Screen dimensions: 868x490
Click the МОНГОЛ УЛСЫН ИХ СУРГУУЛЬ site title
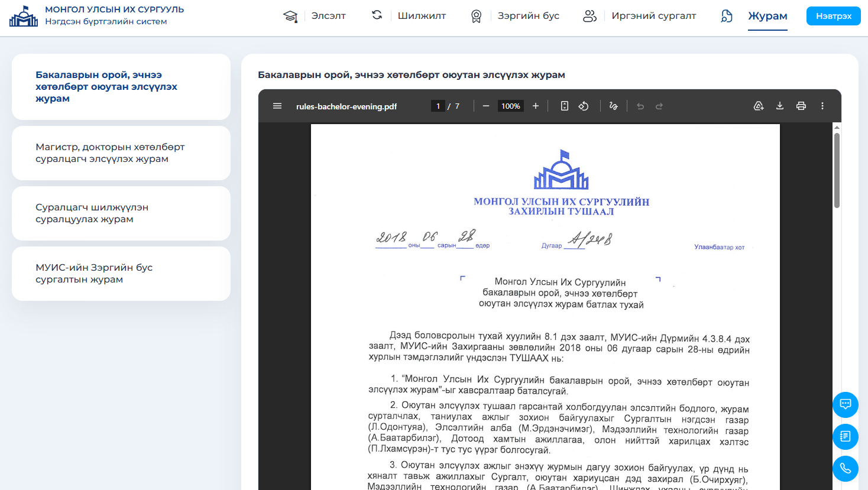click(115, 10)
